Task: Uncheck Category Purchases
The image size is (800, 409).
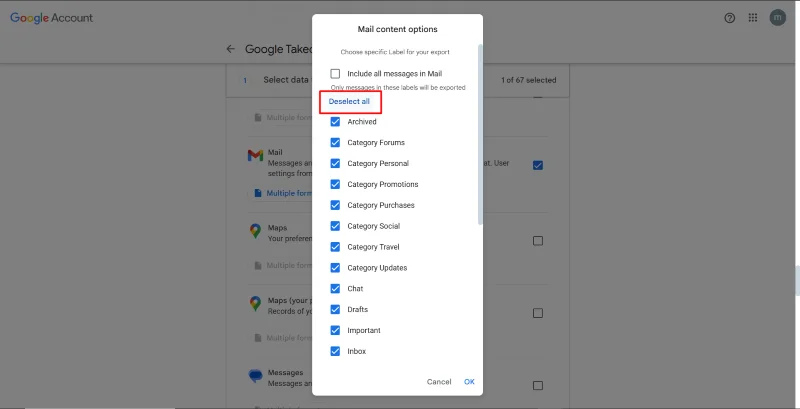Action: coord(335,205)
